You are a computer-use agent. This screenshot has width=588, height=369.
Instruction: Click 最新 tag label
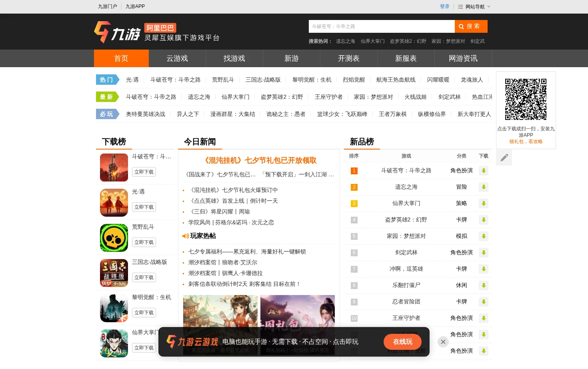coord(107,97)
